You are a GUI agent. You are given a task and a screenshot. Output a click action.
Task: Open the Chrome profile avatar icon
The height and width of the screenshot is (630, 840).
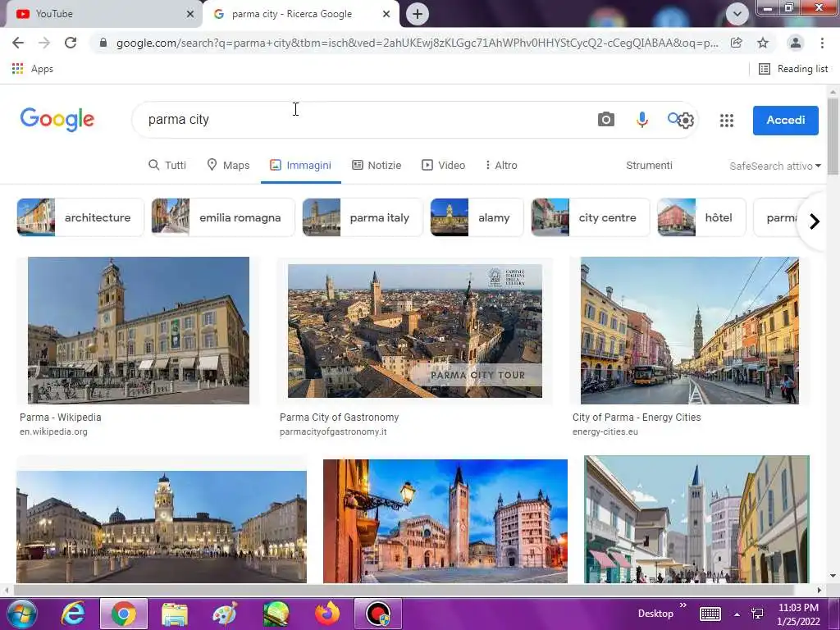tap(796, 43)
